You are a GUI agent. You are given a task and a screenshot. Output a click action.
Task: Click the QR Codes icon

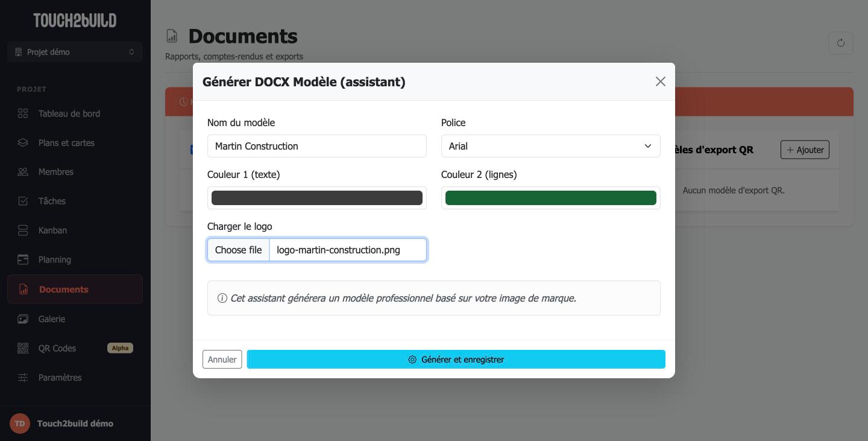[23, 348]
